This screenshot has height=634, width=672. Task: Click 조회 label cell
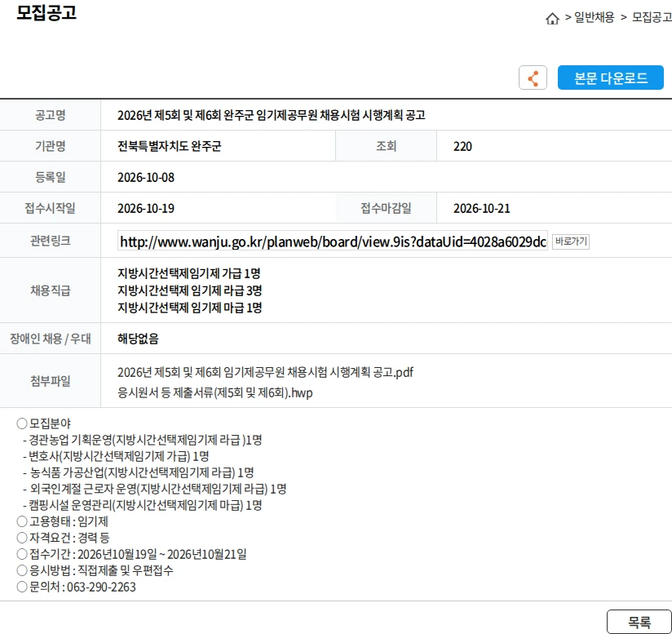(386, 146)
